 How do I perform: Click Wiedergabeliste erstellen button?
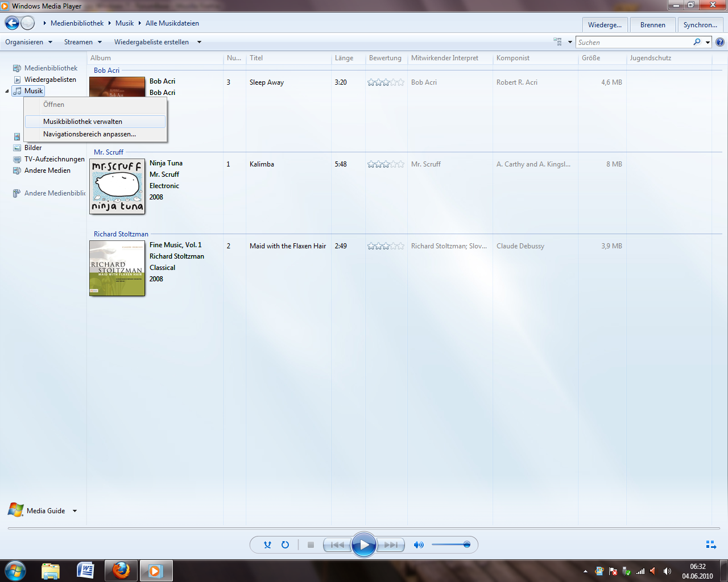pyautogui.click(x=151, y=42)
